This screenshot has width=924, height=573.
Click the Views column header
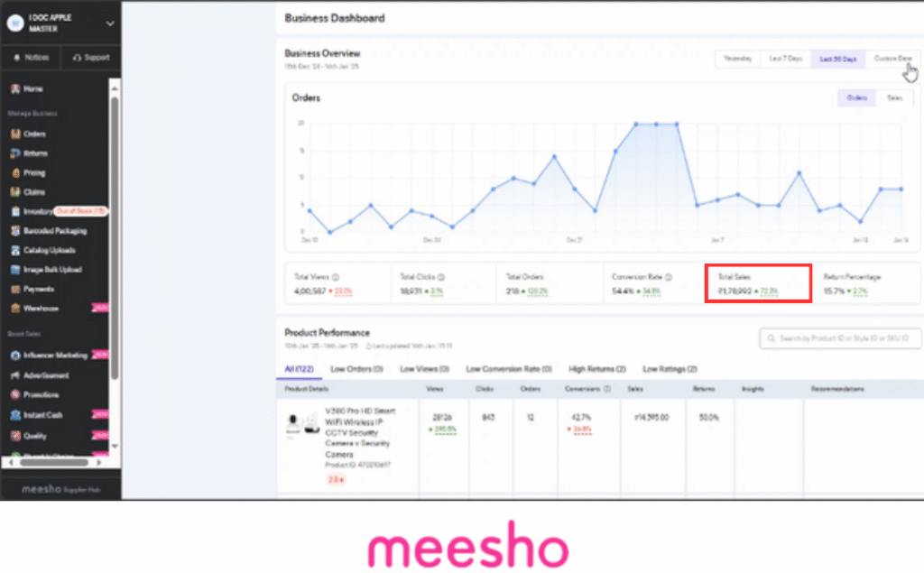click(x=434, y=389)
